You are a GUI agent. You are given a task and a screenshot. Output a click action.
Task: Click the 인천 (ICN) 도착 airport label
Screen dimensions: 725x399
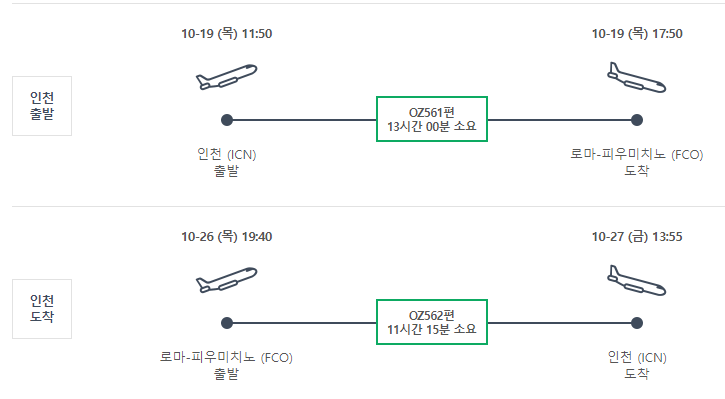[x=637, y=365]
